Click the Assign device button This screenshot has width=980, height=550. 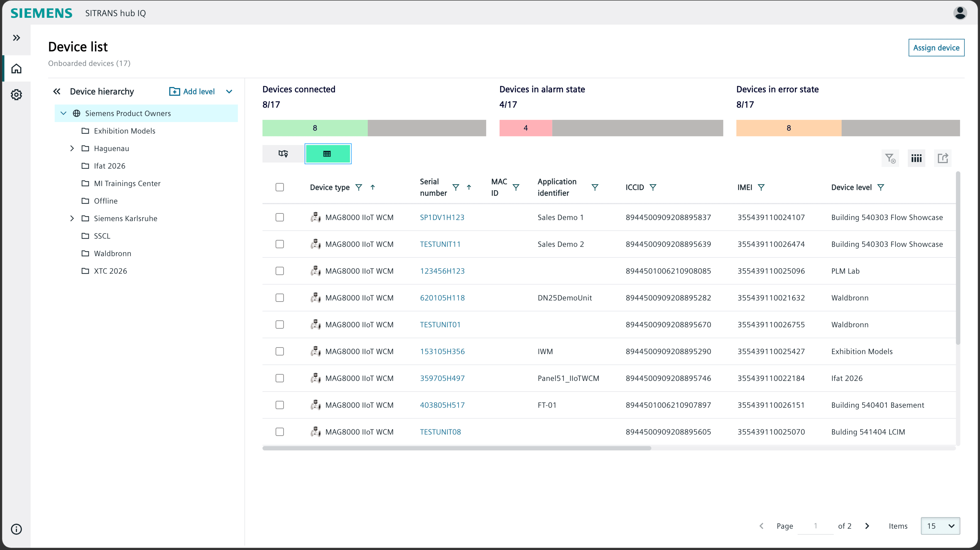(x=936, y=48)
